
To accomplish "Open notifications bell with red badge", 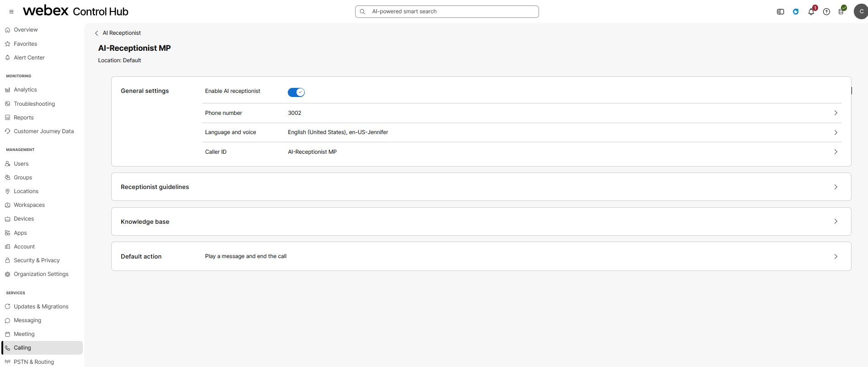I will [x=811, y=12].
